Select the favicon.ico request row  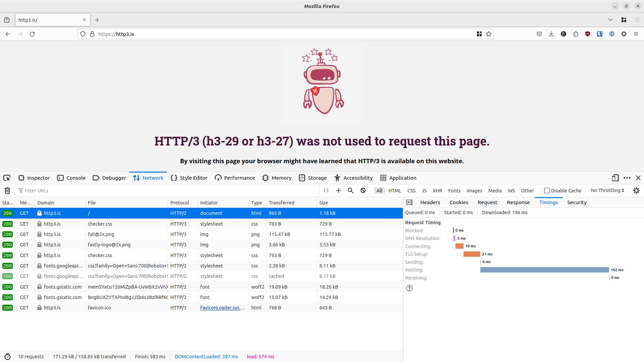201,308
